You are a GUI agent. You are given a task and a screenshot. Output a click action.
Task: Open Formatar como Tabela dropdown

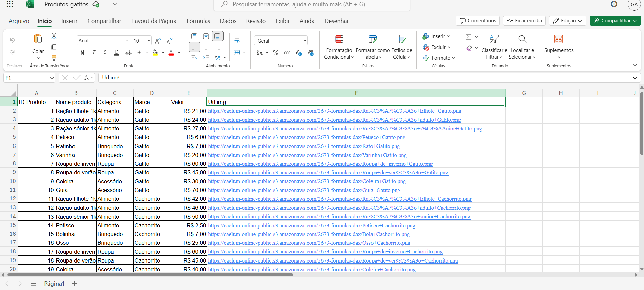click(x=373, y=47)
